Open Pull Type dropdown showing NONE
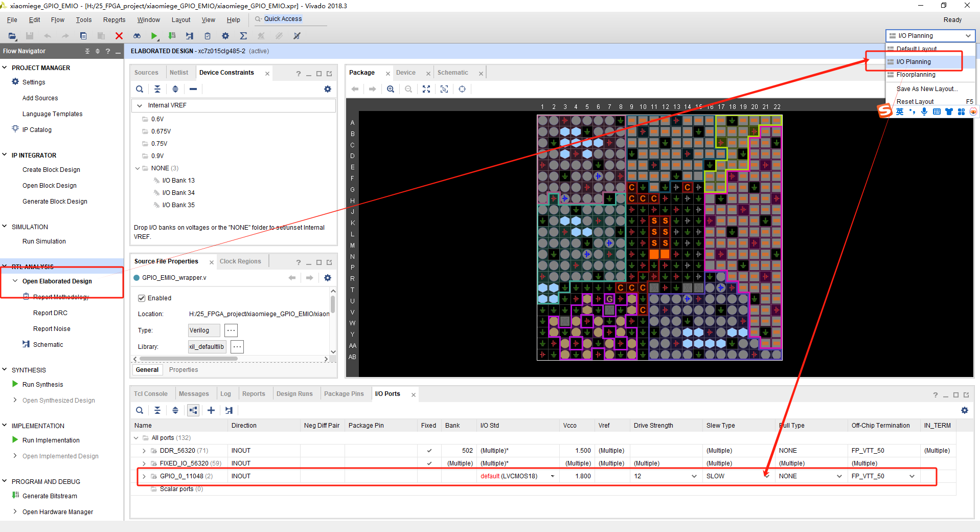 click(839, 476)
